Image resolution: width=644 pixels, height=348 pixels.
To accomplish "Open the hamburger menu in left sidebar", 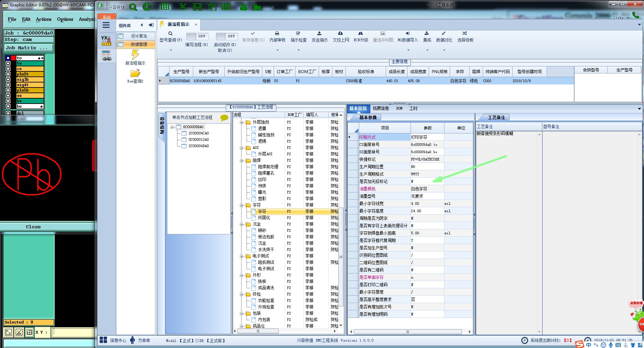I will tap(106, 25).
